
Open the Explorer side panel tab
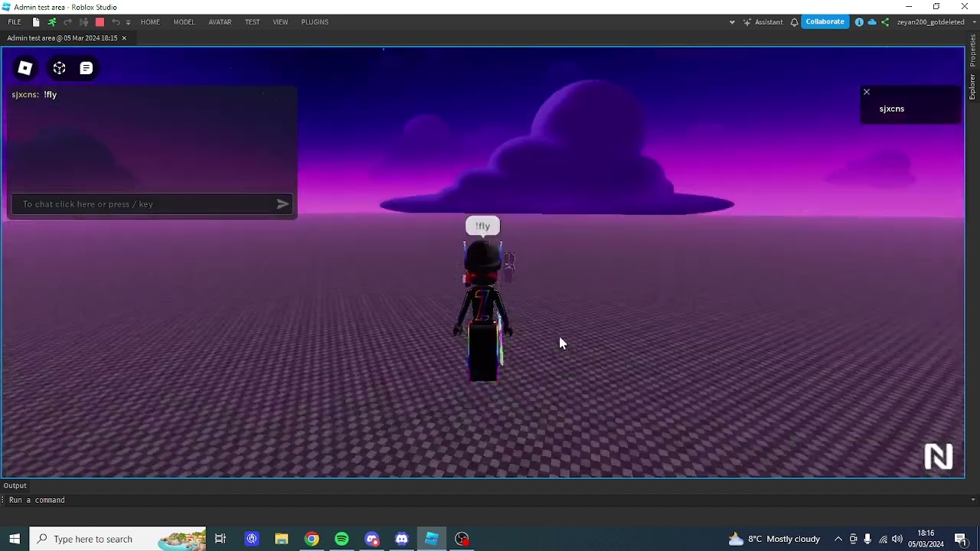tap(972, 86)
